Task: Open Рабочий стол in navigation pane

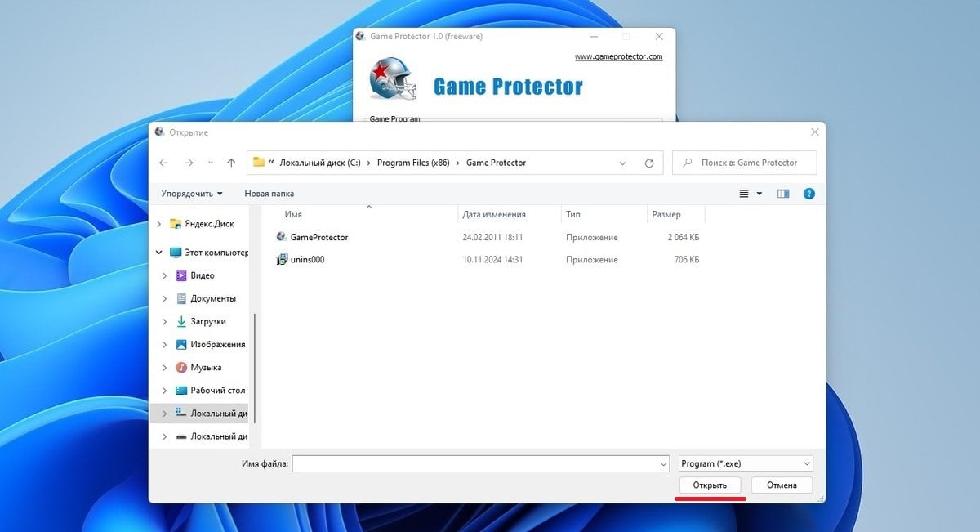Action: (218, 390)
